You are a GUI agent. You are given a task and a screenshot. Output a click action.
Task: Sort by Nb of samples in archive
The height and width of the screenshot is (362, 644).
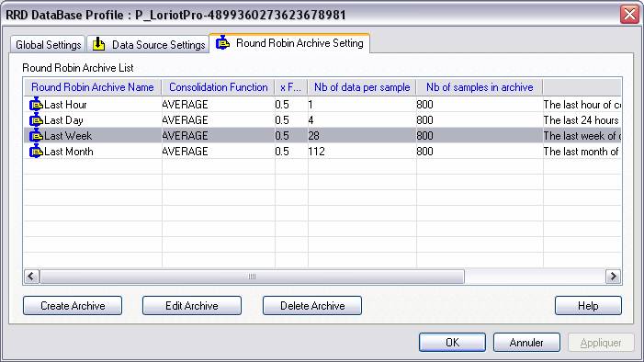(x=480, y=87)
